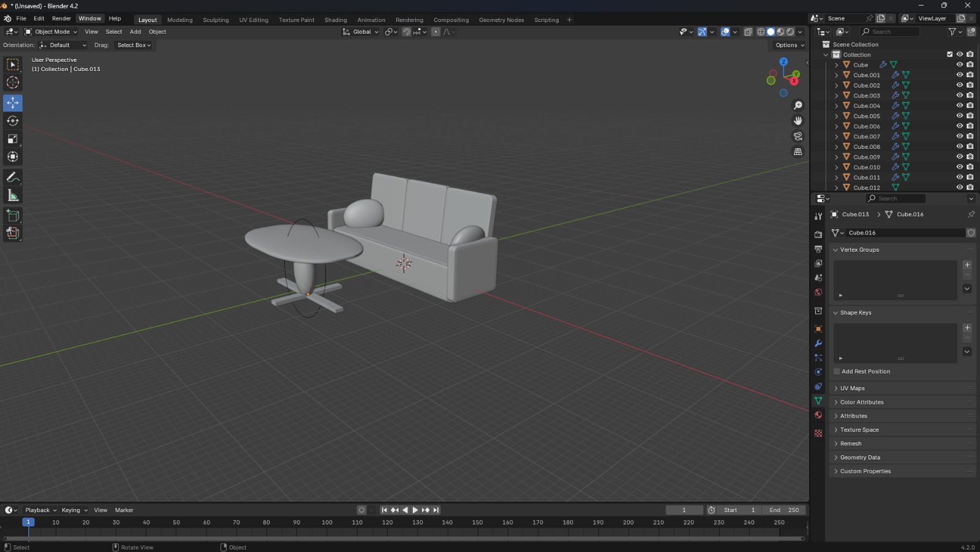980x552 pixels.
Task: Activate the Move tool
Action: 13,103
